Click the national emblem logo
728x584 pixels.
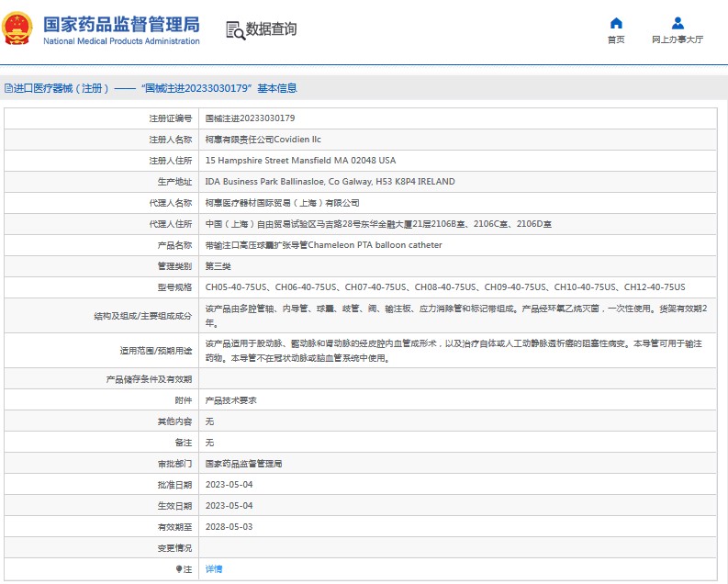point(19,28)
